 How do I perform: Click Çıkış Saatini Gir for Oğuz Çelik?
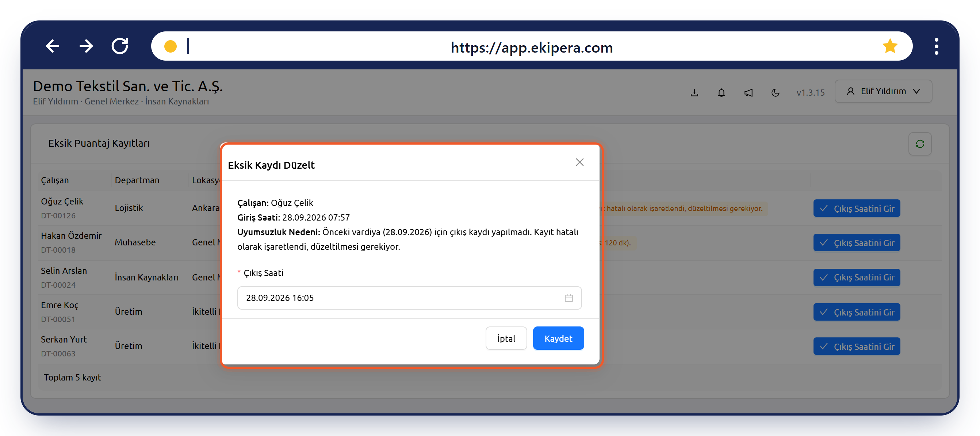856,209
